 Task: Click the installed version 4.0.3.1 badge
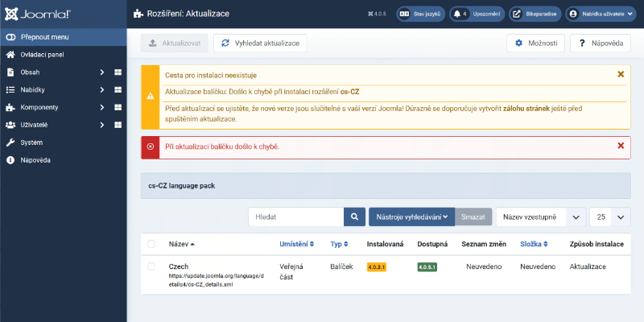(x=377, y=267)
